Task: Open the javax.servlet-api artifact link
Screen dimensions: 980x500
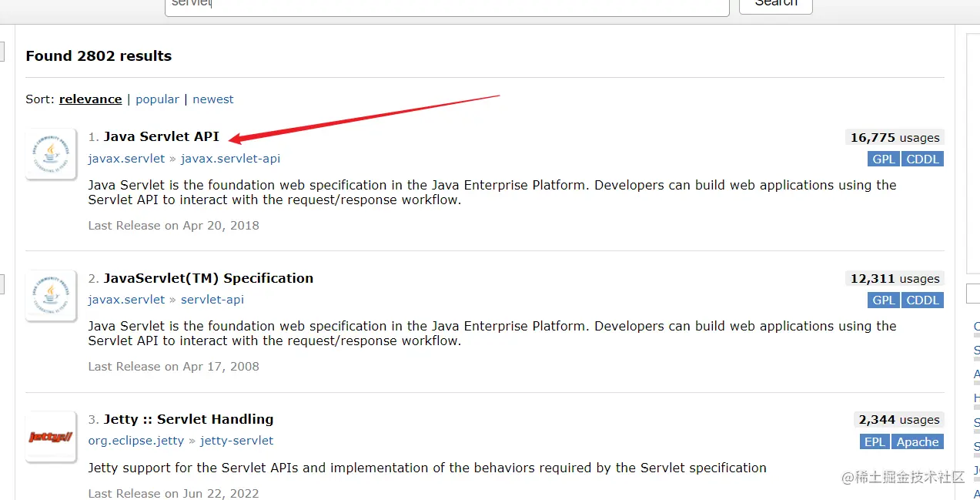Action: pos(230,159)
